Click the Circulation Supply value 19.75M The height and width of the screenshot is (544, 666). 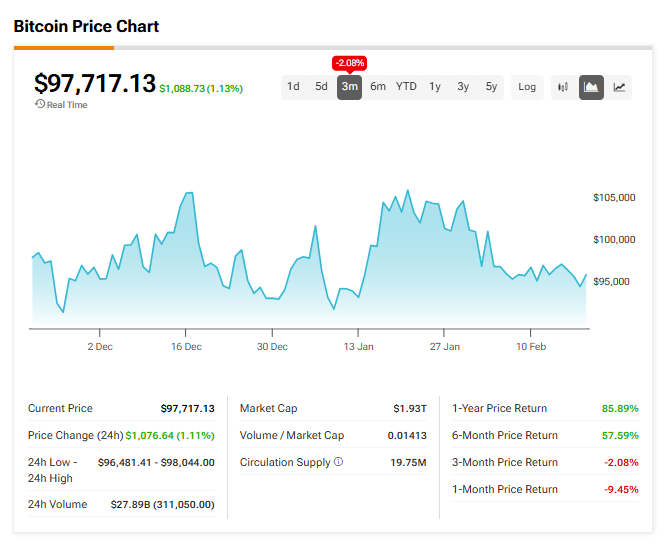click(x=408, y=462)
